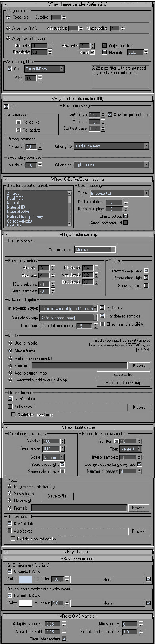This screenshot has height=644, width=155.
Task: Toggle the Indirect illumination On checkbox
Action: pyautogui.click(x=6, y=107)
